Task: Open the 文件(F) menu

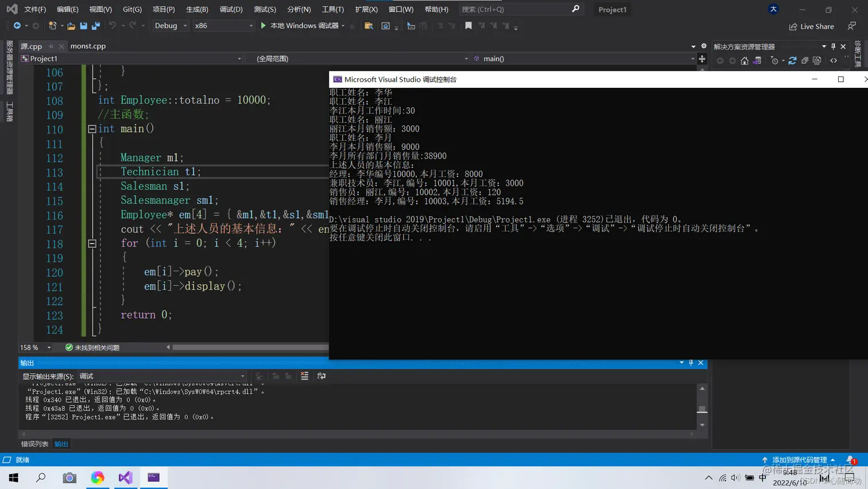Action: (x=35, y=9)
